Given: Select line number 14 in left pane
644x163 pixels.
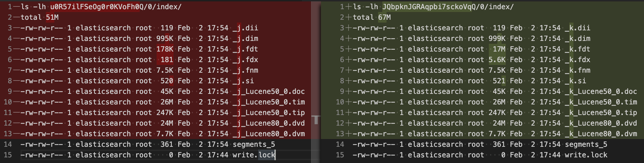Looking at the screenshot, I should (x=8, y=144).
